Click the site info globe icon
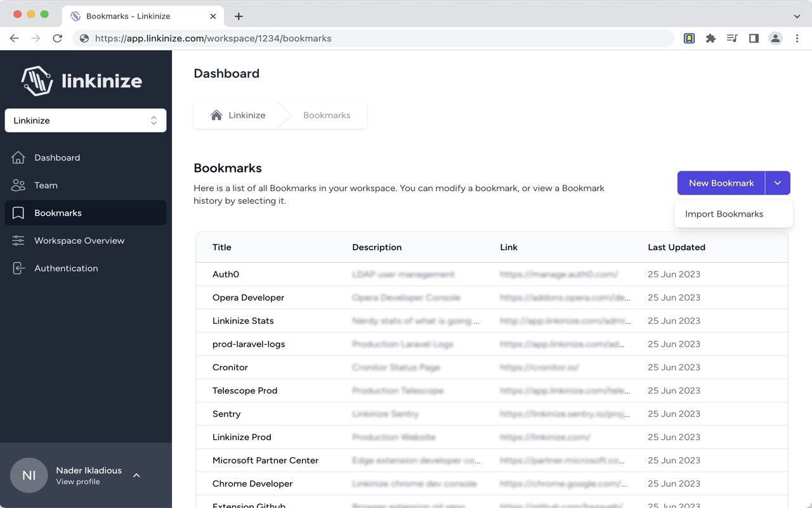Viewport: 812px width, 508px height. pyautogui.click(x=84, y=38)
